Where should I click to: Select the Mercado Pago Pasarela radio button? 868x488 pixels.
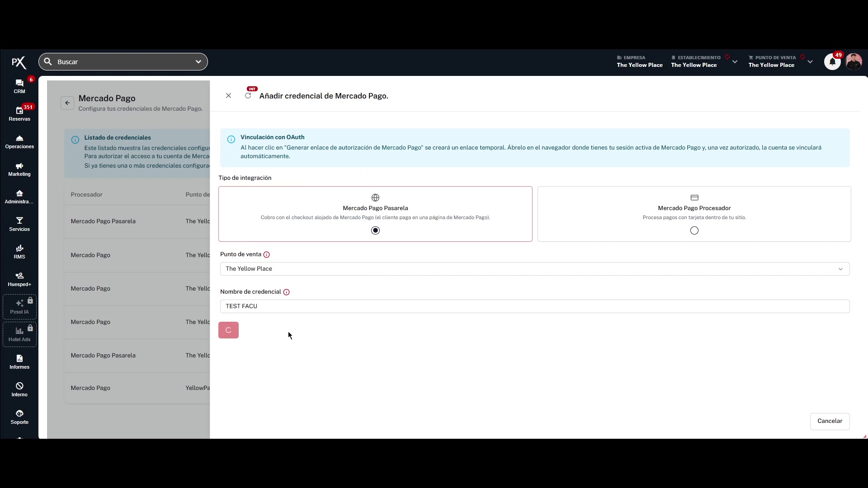click(375, 230)
